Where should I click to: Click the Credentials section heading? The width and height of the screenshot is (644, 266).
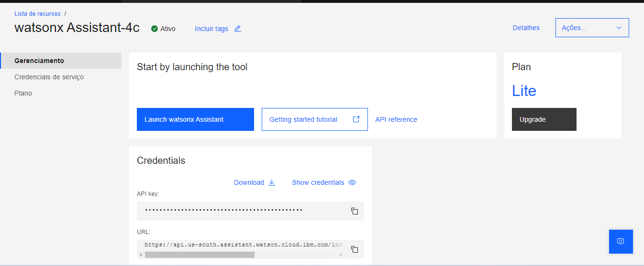click(161, 160)
